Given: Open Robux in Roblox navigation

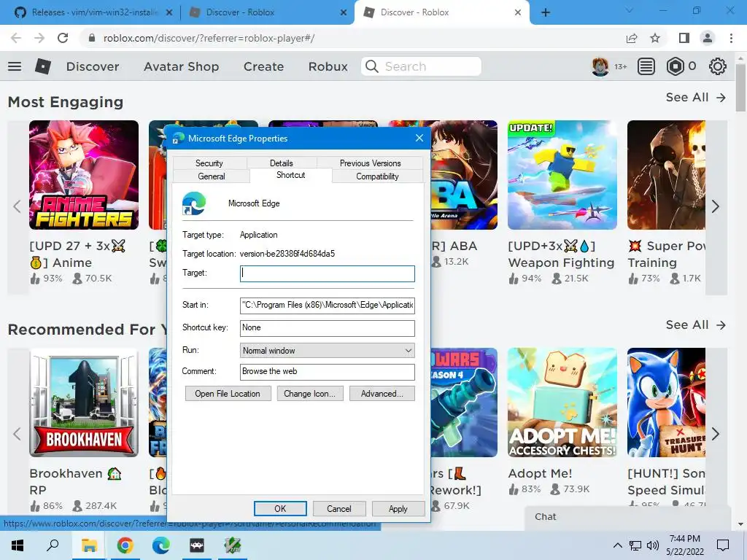Looking at the screenshot, I should pos(328,66).
